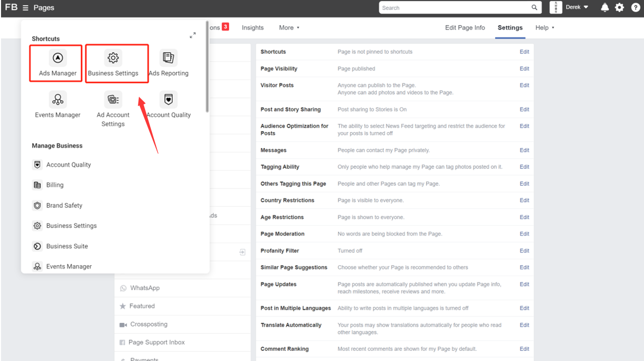
Task: Edit the Page Visibility setting
Action: tap(525, 69)
